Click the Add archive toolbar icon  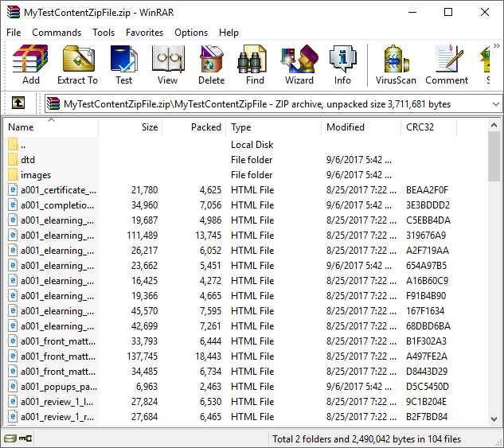coord(30,64)
